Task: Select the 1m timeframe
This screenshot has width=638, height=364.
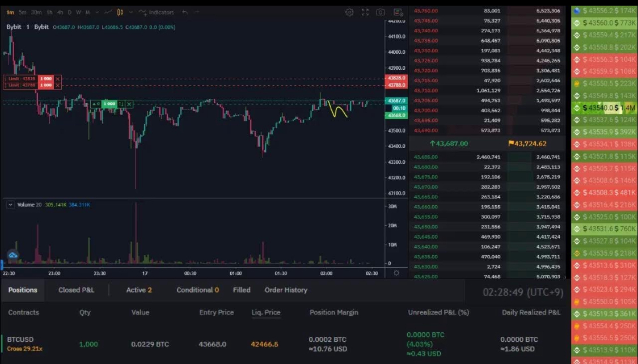Action: pos(10,12)
